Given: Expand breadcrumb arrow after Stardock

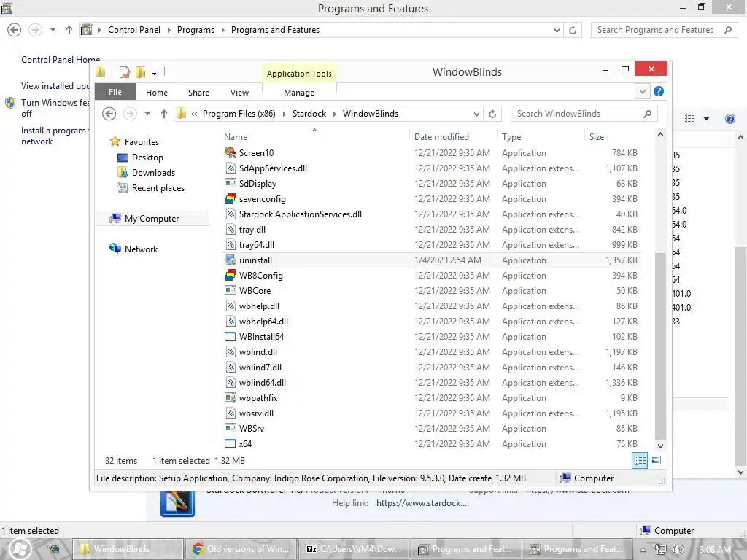Looking at the screenshot, I should click(334, 114).
